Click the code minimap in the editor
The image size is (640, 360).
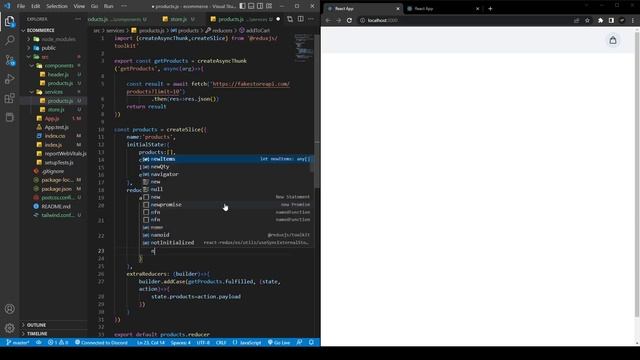pos(304,48)
